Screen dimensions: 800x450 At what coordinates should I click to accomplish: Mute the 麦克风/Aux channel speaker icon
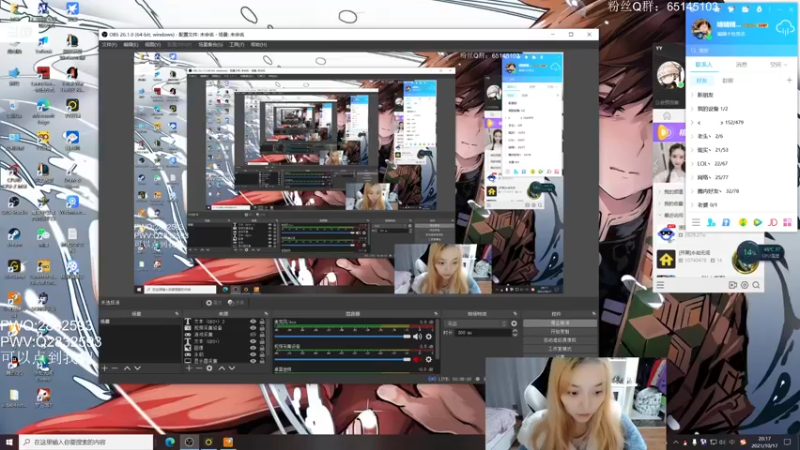pyautogui.click(x=417, y=337)
